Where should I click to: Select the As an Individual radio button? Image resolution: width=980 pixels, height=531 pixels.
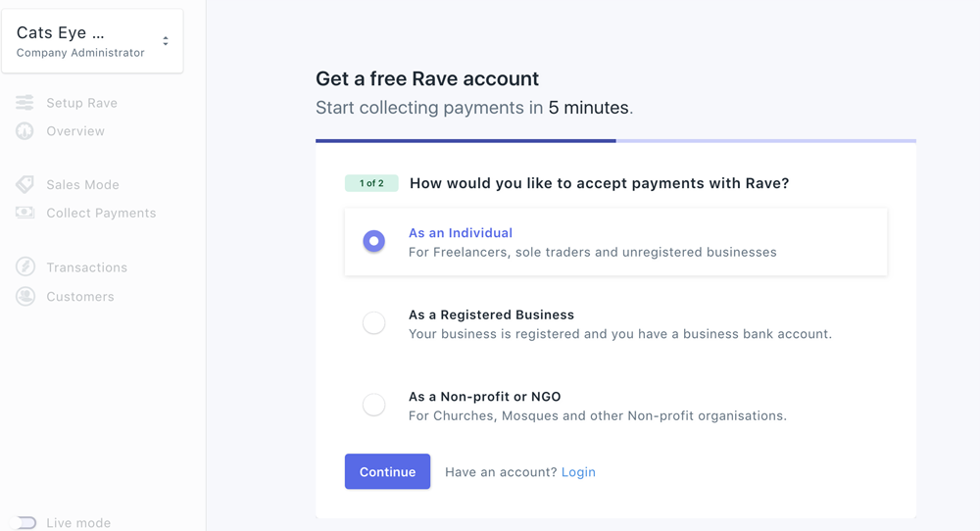tap(373, 241)
